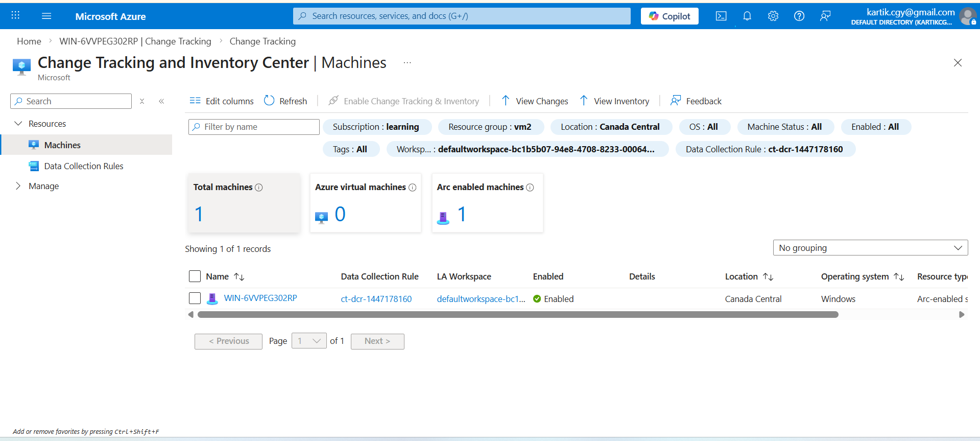Go to Home breadcrumb
This screenshot has width=980, height=441.
(29, 41)
